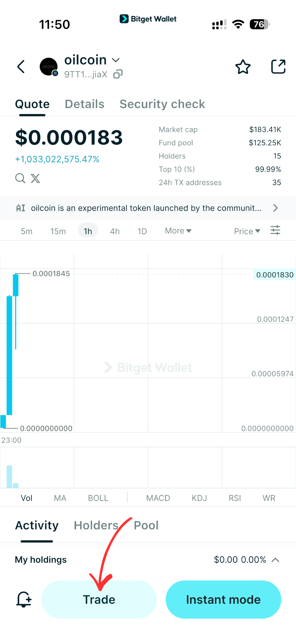The width and height of the screenshot is (296, 644).
Task: Copy the 9TT1...jiaX contract address
Action: tap(118, 74)
